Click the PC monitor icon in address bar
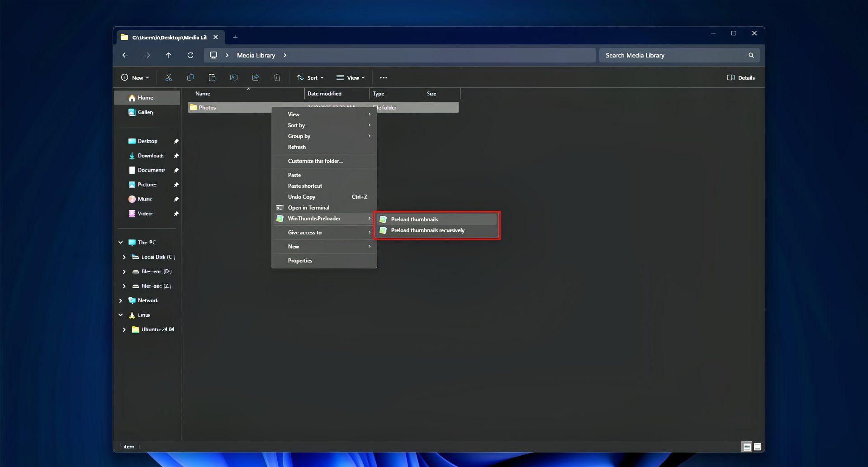The image size is (868, 467). click(x=213, y=55)
